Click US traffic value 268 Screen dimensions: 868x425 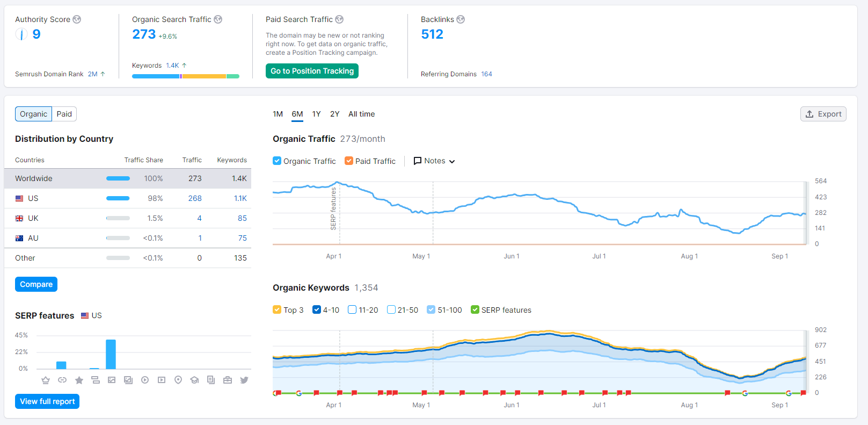(x=195, y=198)
